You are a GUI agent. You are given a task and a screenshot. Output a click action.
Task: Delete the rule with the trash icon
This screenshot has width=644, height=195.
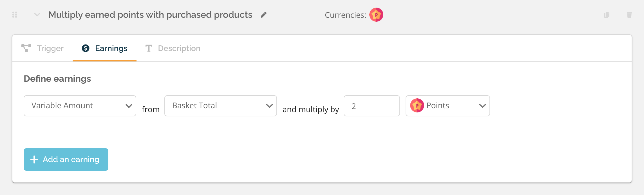629,15
